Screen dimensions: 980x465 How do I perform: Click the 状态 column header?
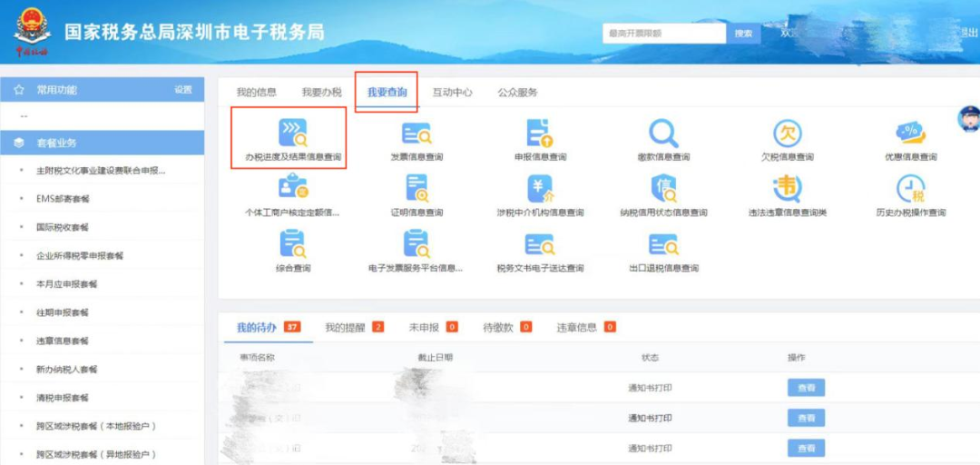click(650, 357)
